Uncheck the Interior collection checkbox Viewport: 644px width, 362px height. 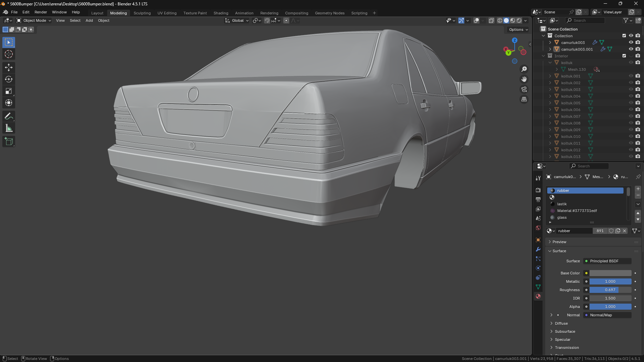click(x=624, y=56)
